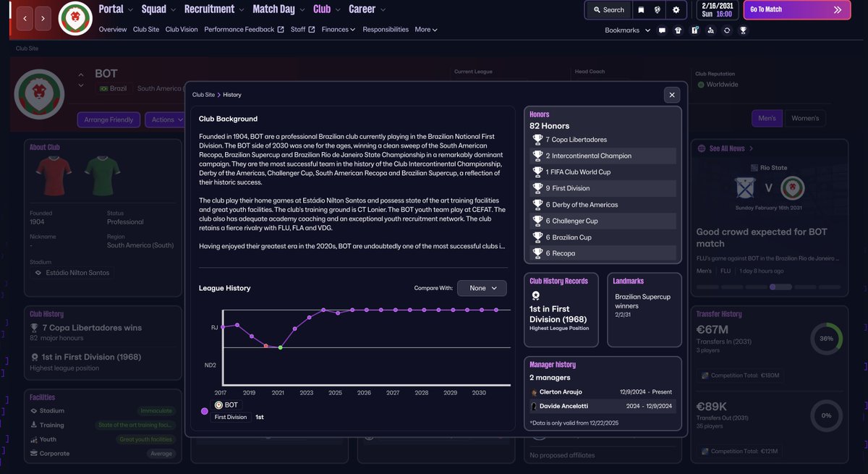
Task: Click the BOT legend dot under the chart
Action: [205, 411]
